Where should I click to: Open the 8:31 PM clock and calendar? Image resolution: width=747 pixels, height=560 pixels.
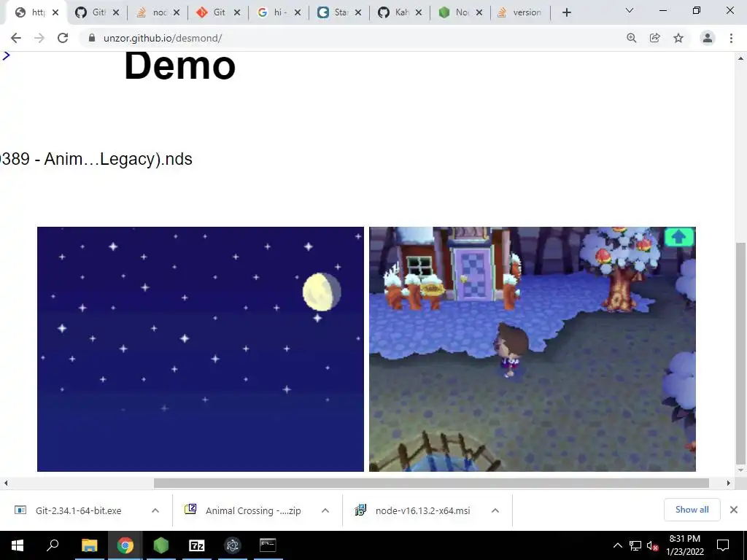684,545
